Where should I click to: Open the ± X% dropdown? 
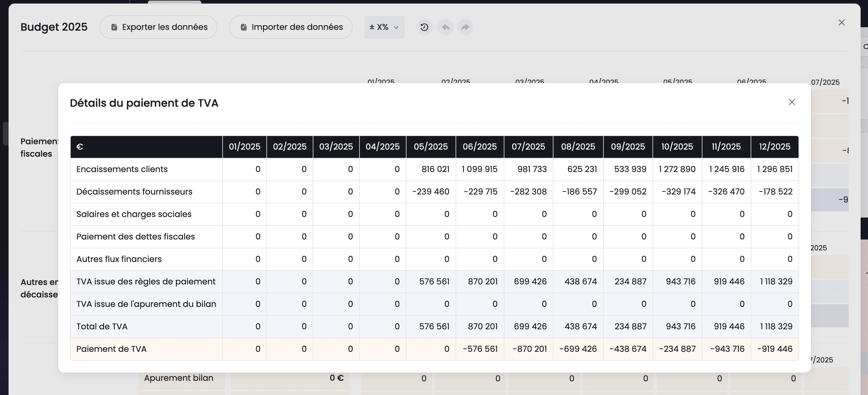coord(379,27)
